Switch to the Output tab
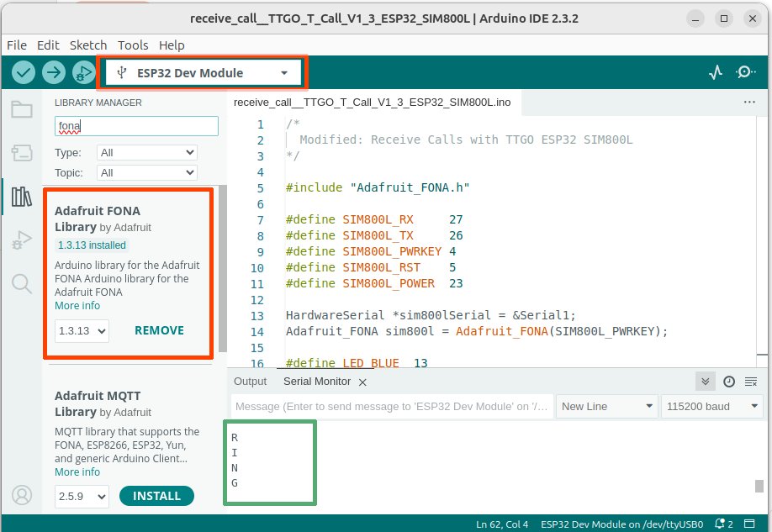This screenshot has width=772, height=532. [250, 382]
